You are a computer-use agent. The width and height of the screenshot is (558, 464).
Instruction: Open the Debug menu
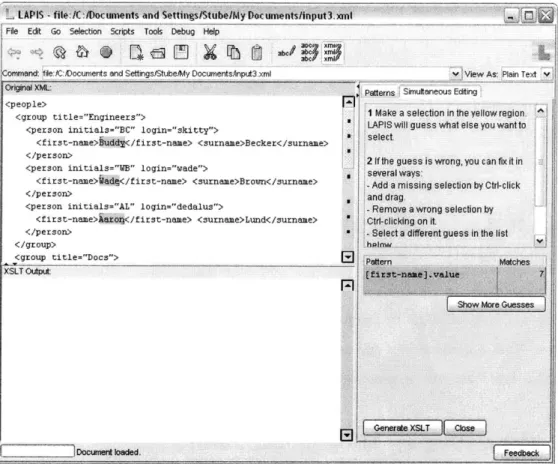click(x=183, y=31)
